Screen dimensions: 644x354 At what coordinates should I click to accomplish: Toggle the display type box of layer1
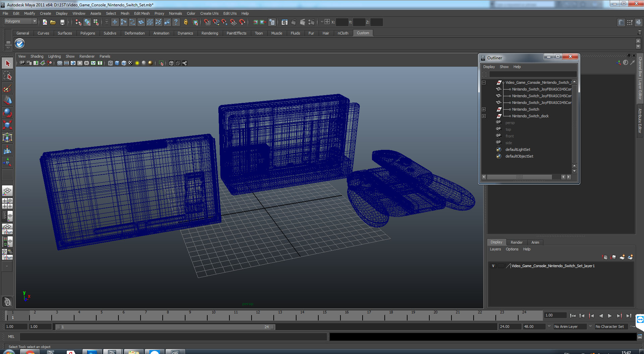[501, 266]
